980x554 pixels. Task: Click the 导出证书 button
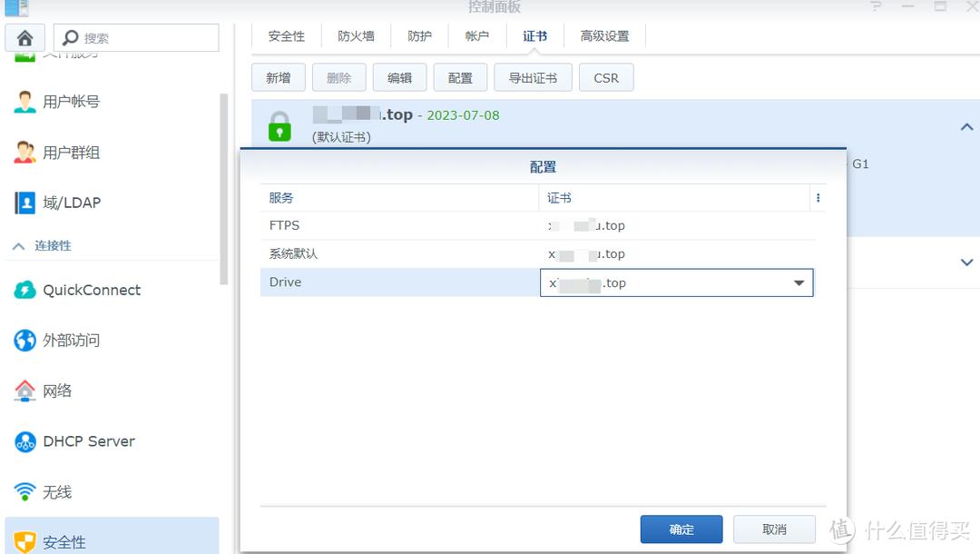click(533, 77)
